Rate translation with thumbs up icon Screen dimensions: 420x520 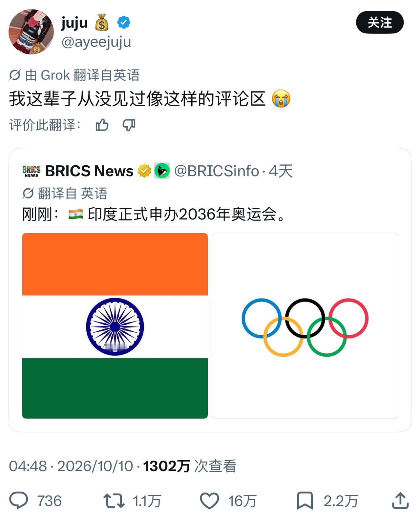102,125
